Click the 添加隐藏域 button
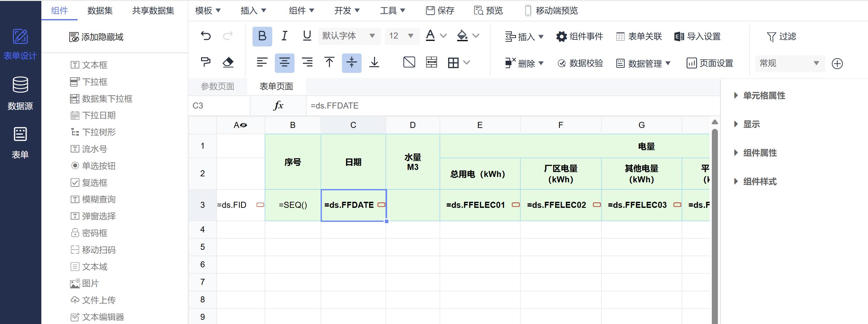The height and width of the screenshot is (324, 868). tap(96, 37)
